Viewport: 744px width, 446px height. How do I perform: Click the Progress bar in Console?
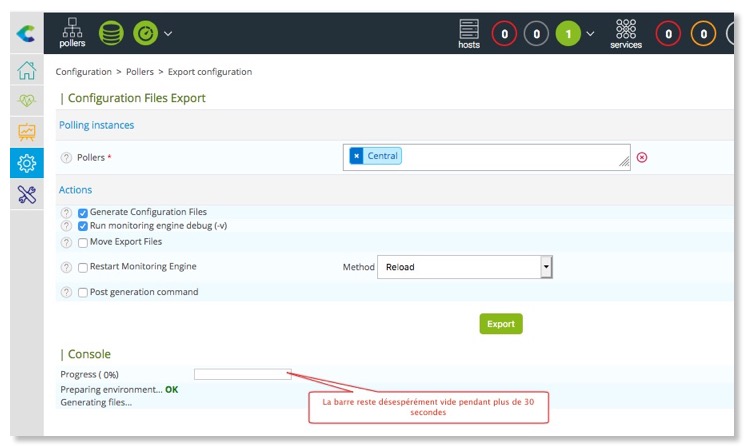(x=242, y=374)
